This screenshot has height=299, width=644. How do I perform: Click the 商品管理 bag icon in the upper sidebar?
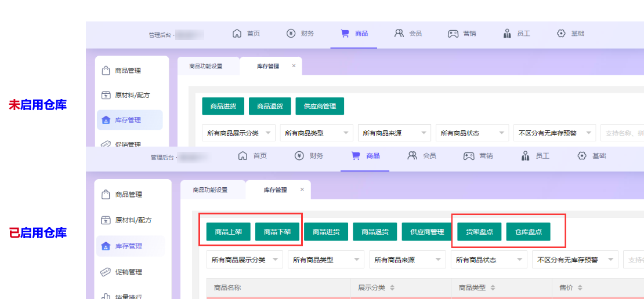coord(106,71)
